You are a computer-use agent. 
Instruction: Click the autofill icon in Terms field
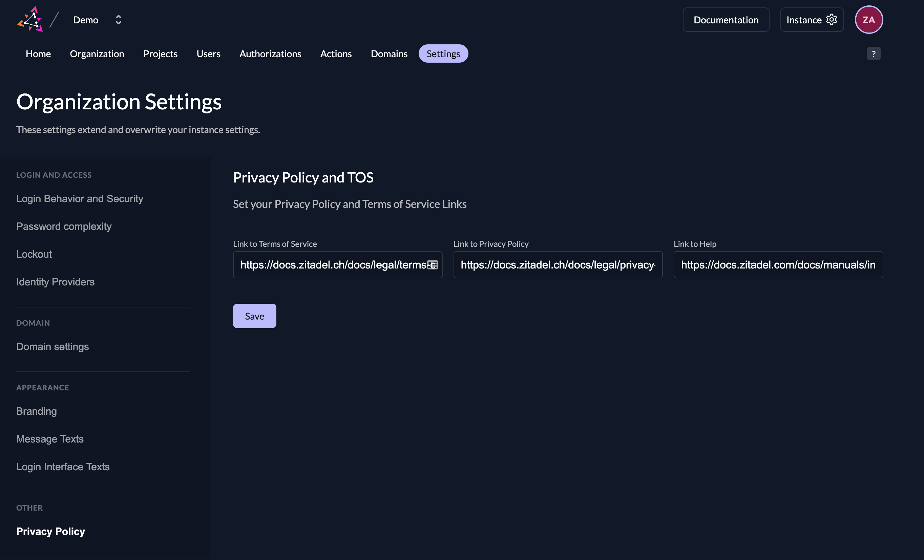(433, 265)
